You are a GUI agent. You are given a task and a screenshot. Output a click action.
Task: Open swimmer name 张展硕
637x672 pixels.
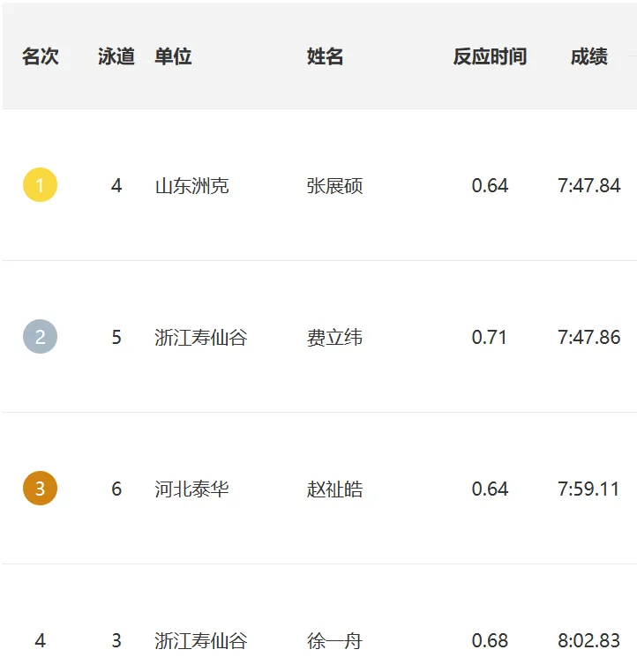click(334, 185)
